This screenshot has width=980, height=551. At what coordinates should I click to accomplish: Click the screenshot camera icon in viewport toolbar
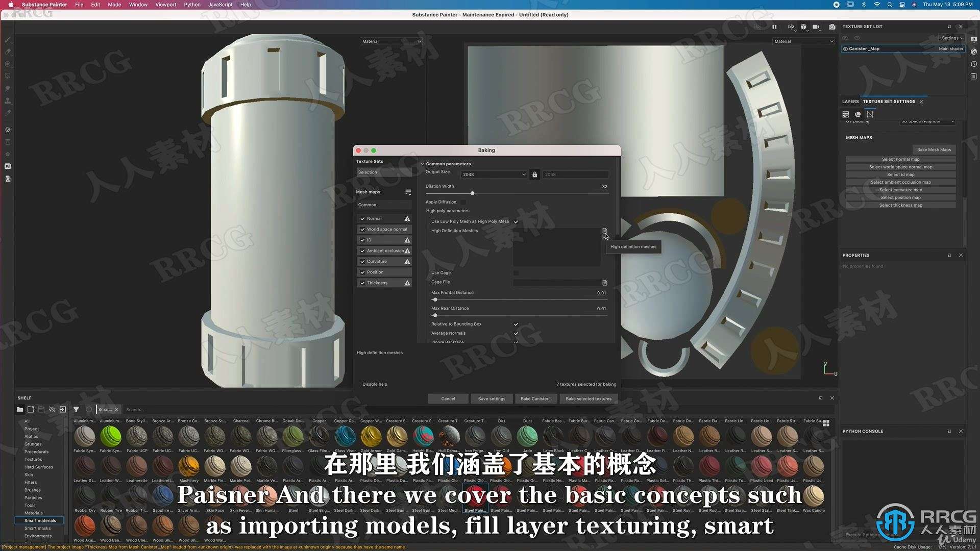coord(832,27)
